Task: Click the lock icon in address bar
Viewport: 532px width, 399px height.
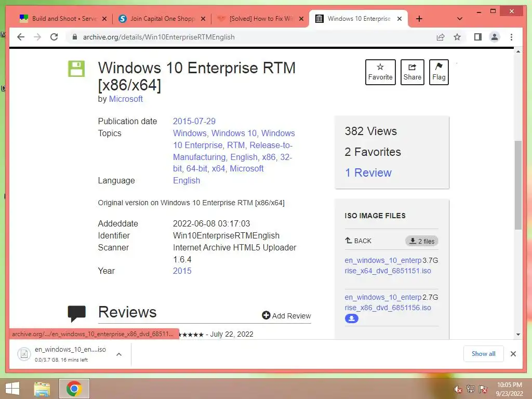Action: pos(75,37)
